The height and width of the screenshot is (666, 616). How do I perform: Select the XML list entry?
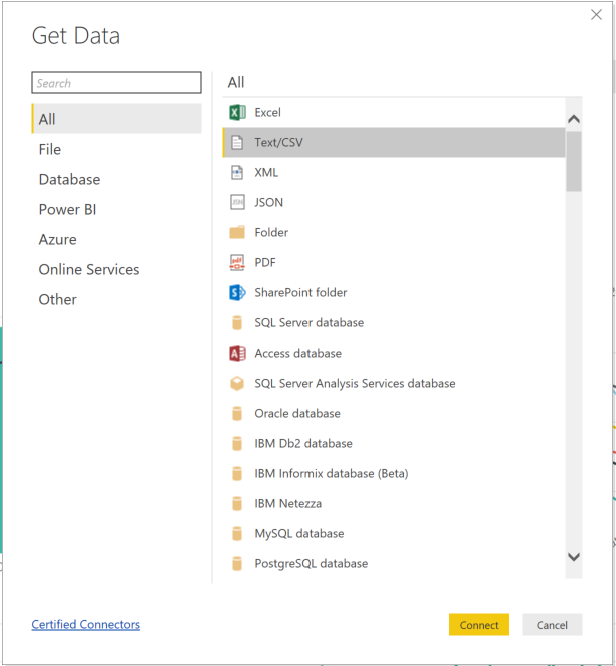(394, 172)
